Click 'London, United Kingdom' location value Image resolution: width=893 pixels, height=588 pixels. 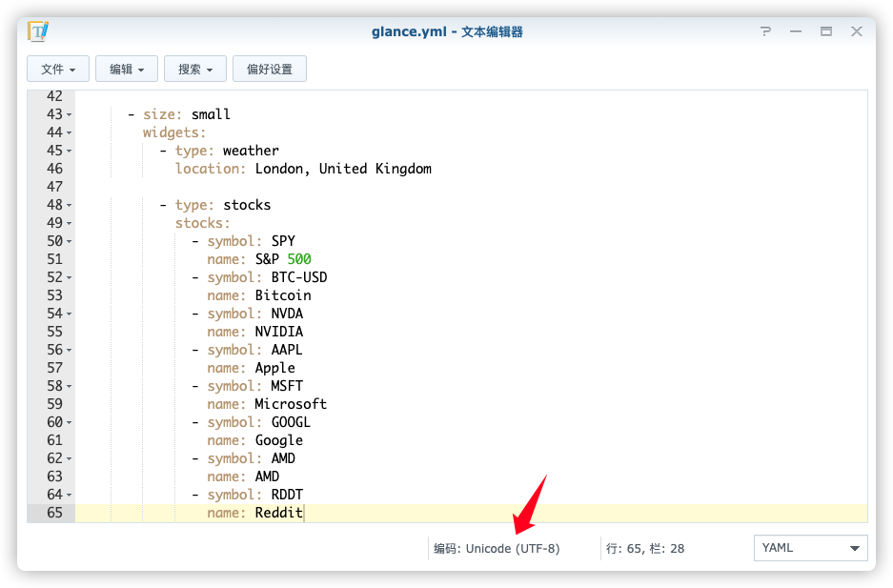tap(343, 169)
